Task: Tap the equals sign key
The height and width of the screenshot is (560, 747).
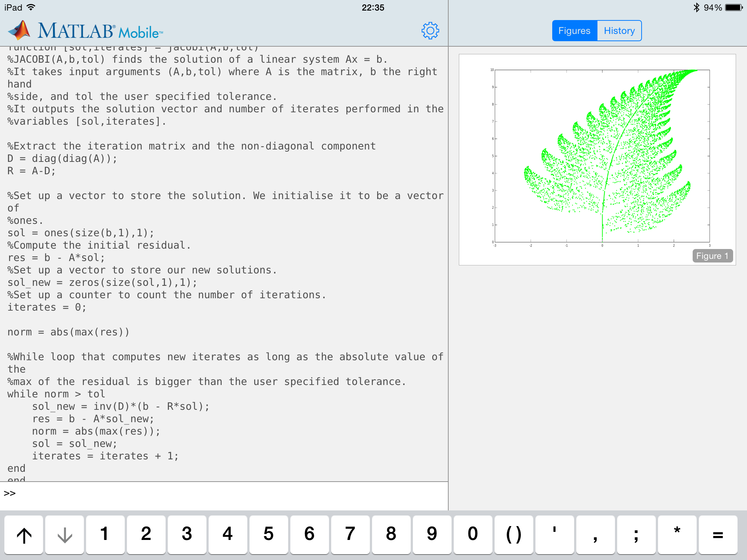Action: click(718, 534)
